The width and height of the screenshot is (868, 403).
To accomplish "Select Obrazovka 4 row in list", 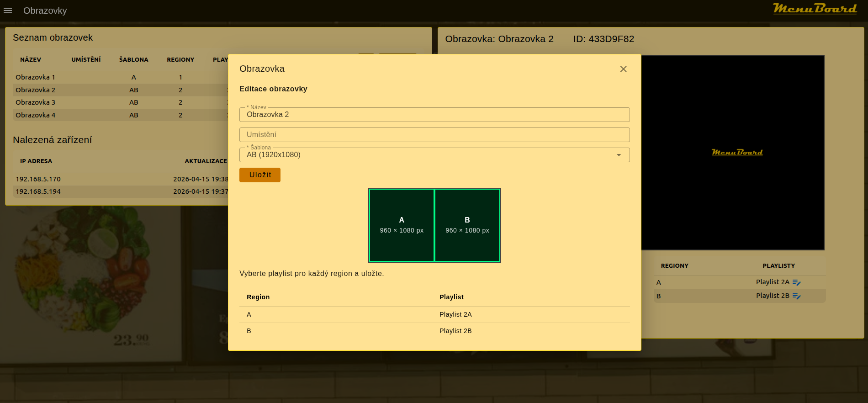I will 35,115.
